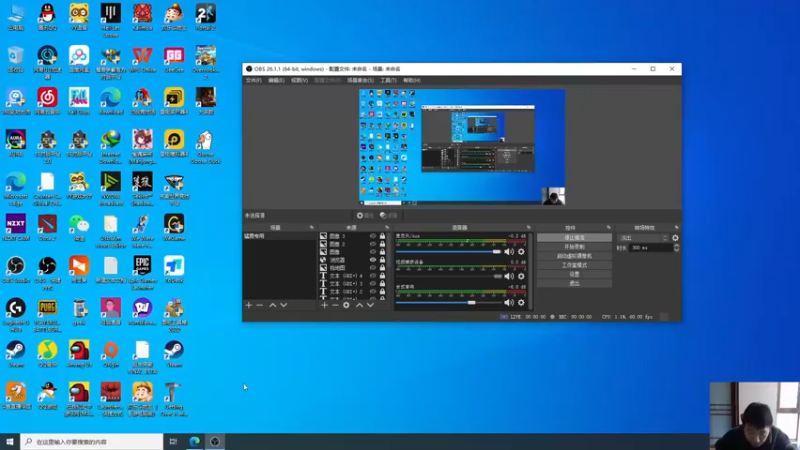Pop out the Controls dock panel
The width and height of the screenshot is (800, 450).
point(608,228)
